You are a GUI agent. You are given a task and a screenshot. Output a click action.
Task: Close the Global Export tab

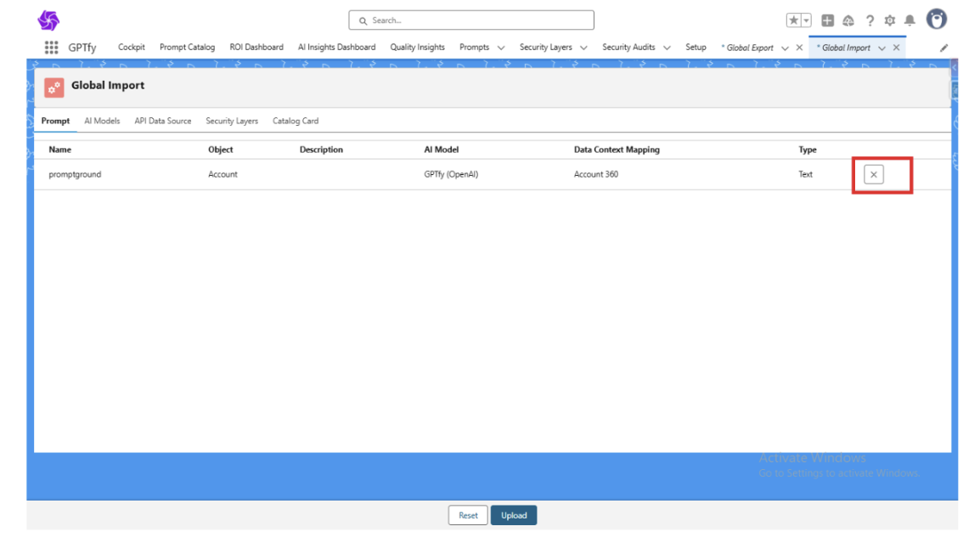[799, 48]
